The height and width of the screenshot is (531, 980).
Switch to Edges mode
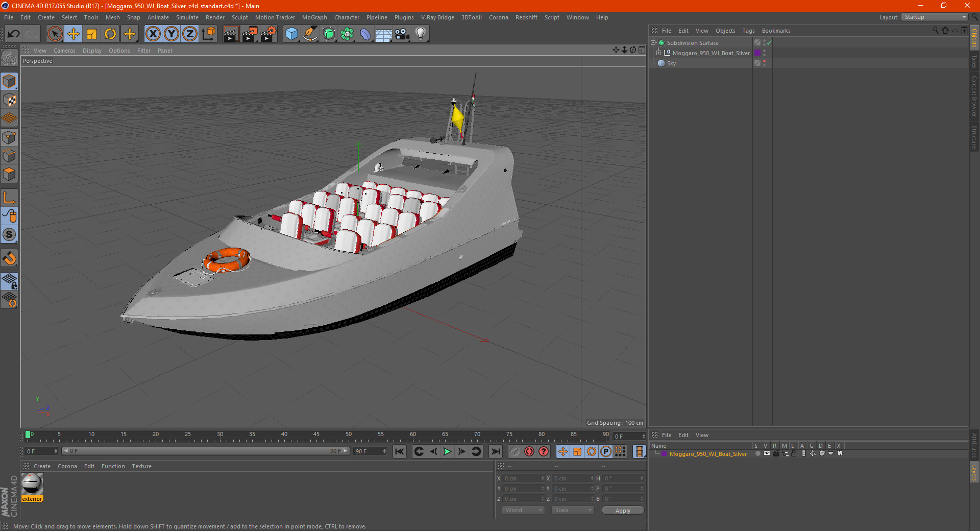pos(9,156)
